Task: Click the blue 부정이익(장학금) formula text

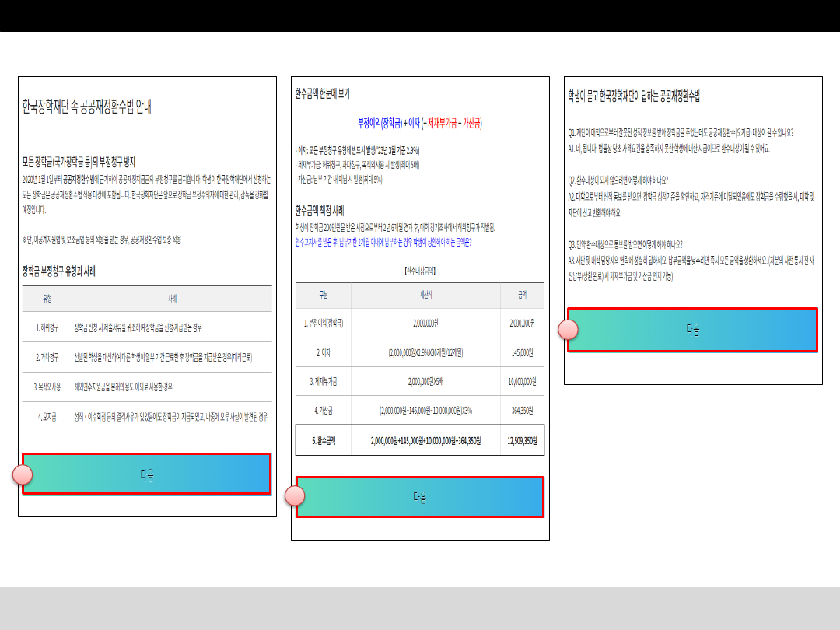Action: point(380,124)
